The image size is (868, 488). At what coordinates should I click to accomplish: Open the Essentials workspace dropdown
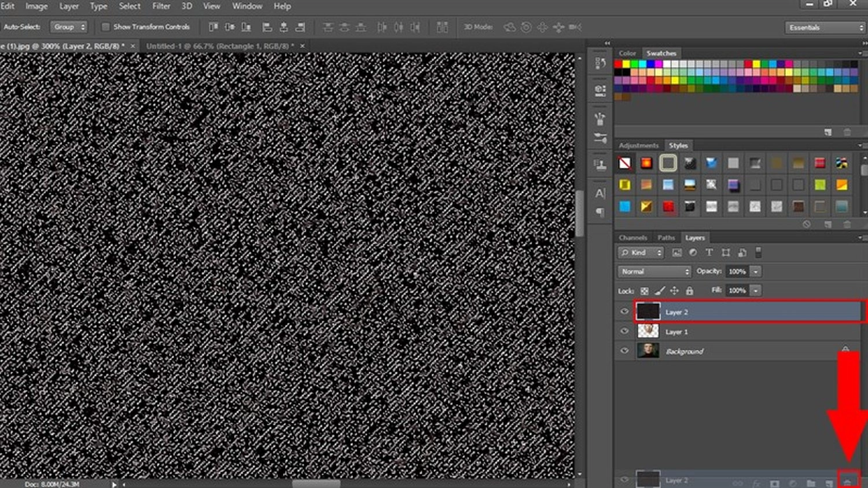[825, 27]
